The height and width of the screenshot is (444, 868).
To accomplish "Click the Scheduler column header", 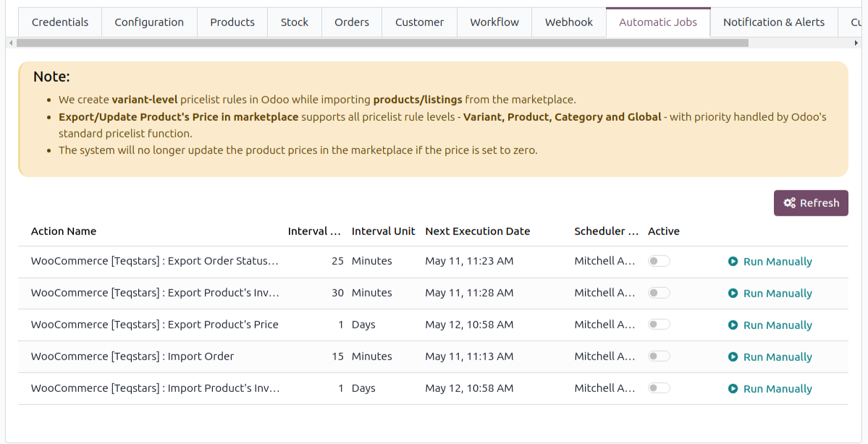I will point(606,231).
